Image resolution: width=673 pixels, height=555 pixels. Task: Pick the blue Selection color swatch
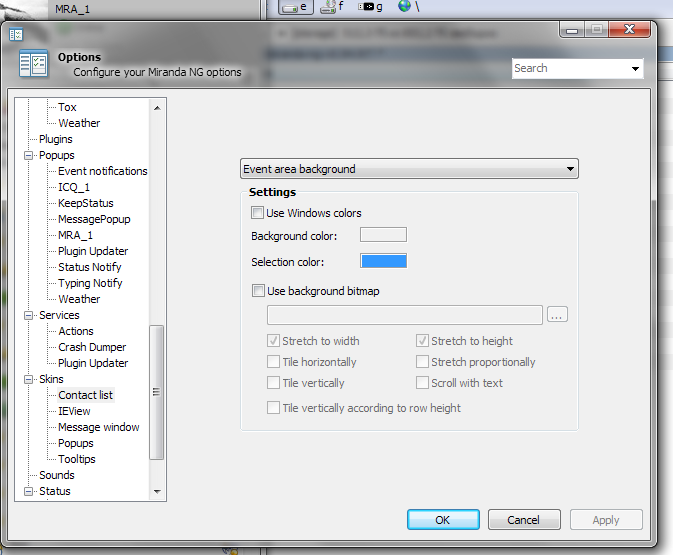click(x=383, y=261)
